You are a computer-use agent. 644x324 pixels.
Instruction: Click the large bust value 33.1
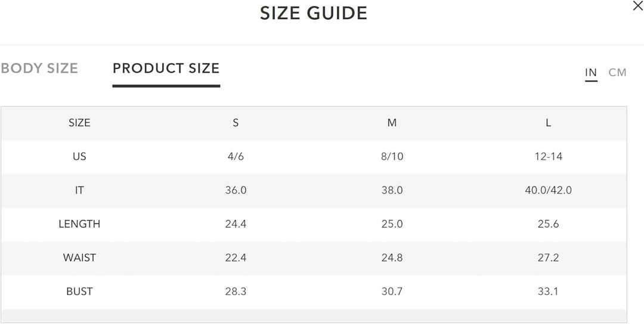[x=549, y=292]
